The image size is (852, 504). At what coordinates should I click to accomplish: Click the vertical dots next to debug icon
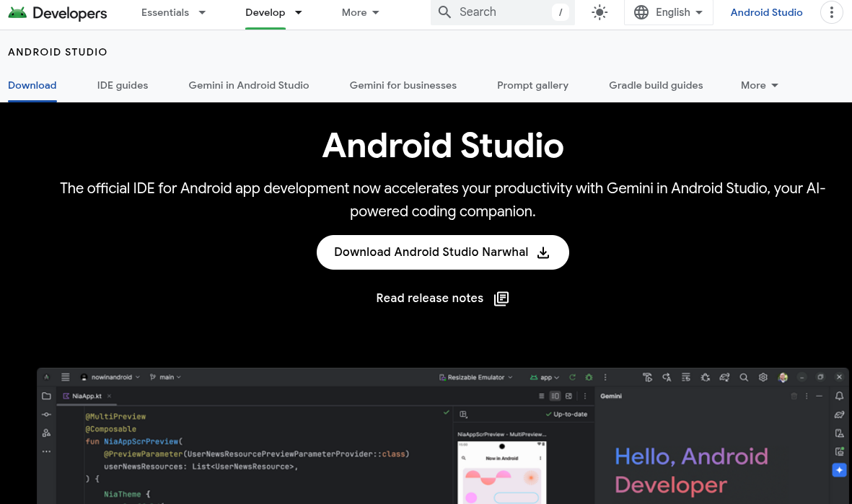[x=605, y=377]
